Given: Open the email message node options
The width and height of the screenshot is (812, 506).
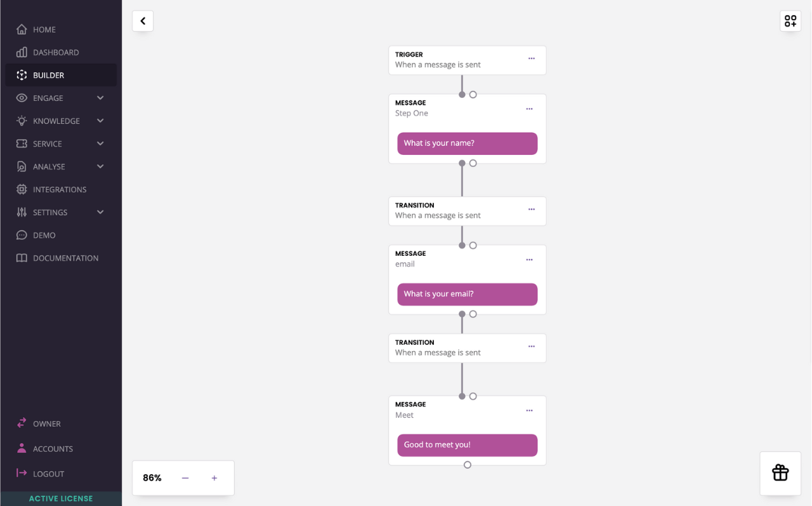Looking at the screenshot, I should pyautogui.click(x=529, y=260).
